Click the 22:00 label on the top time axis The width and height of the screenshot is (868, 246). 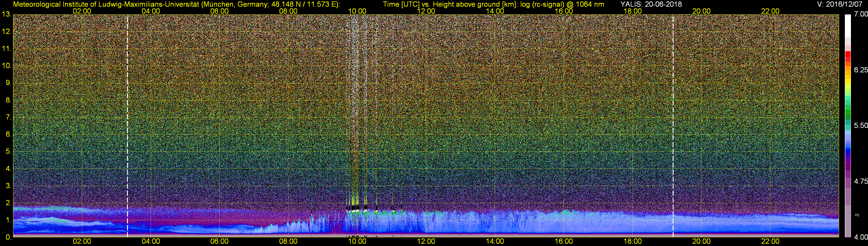[770, 11]
